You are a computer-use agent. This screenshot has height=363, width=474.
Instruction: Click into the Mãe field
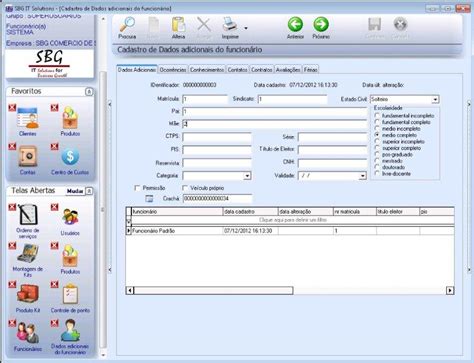point(275,124)
